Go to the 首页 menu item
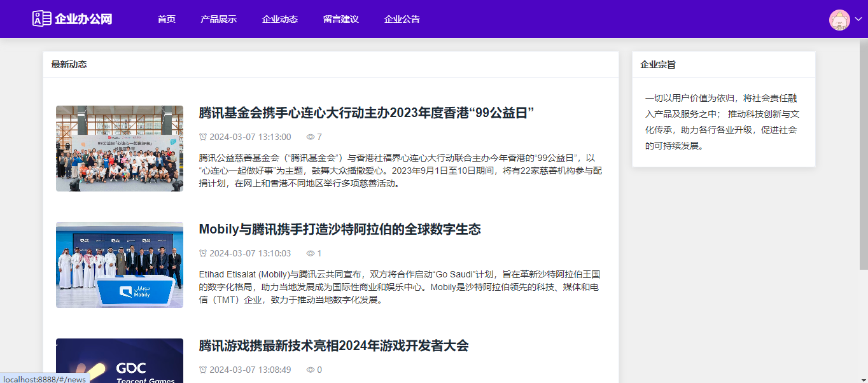The width and height of the screenshot is (868, 383). coord(167,19)
